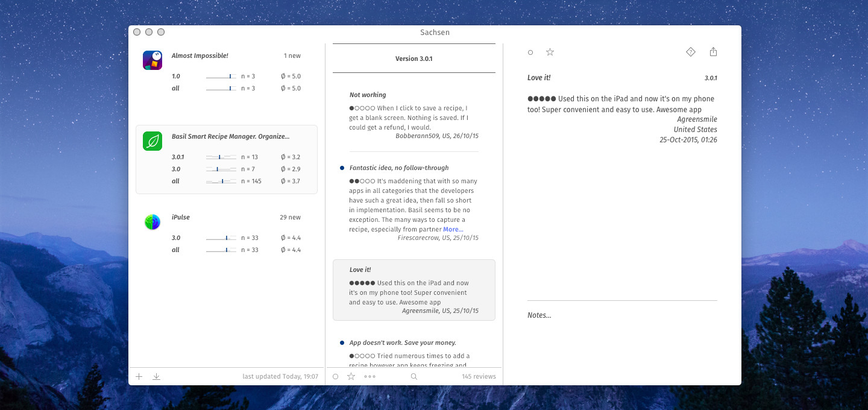Select version 3.0 under iPulse

236,238
